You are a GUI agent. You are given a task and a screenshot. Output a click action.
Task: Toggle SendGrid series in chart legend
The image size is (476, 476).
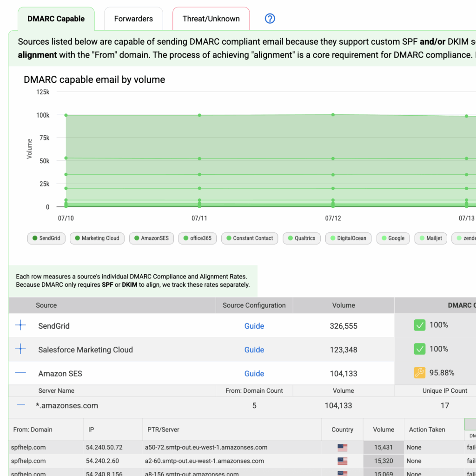tap(46, 238)
